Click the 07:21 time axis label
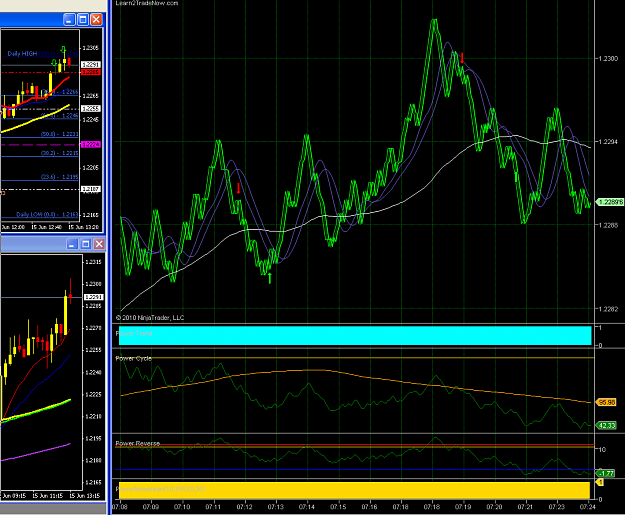 (525, 507)
